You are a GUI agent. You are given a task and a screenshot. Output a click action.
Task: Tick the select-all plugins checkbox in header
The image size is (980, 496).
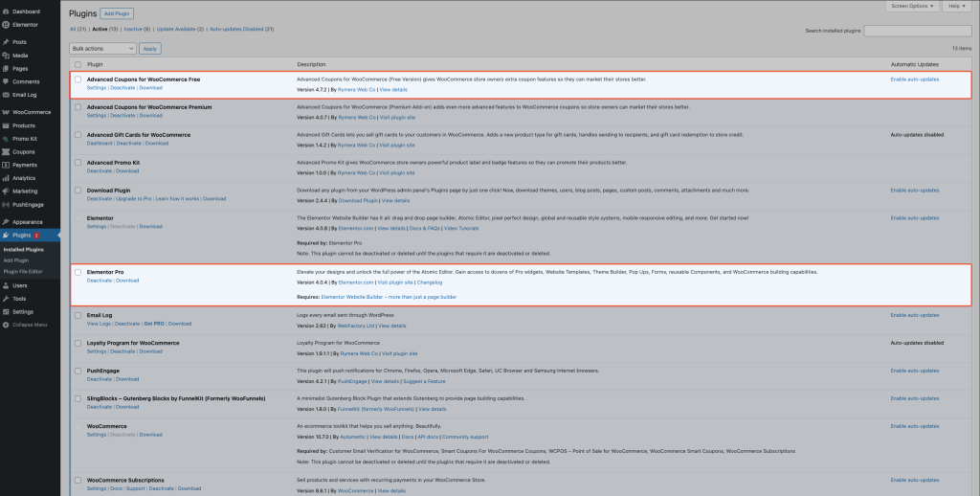(x=78, y=64)
